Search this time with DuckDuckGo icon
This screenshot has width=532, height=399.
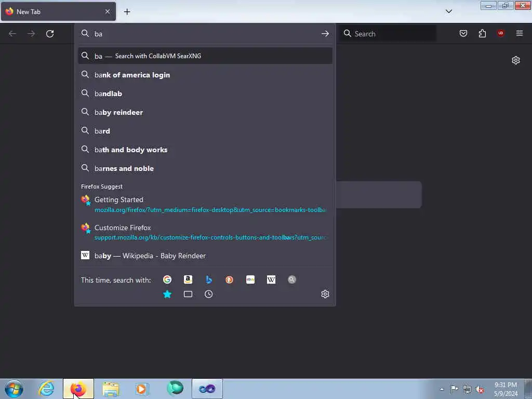229,280
